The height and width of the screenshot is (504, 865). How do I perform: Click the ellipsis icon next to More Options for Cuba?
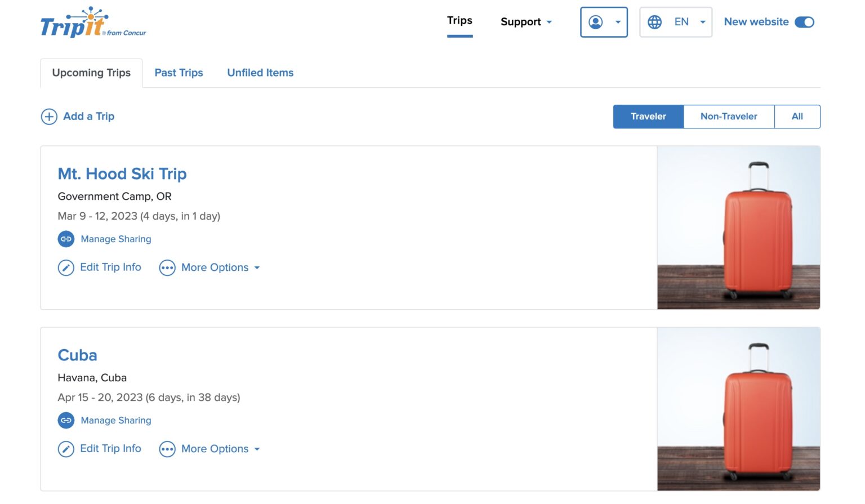click(x=167, y=449)
